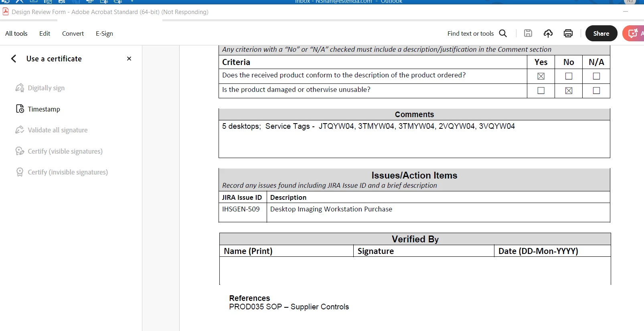Screen dimensions: 644x331
Task: Select the Timestamp tool
Action: (38, 109)
